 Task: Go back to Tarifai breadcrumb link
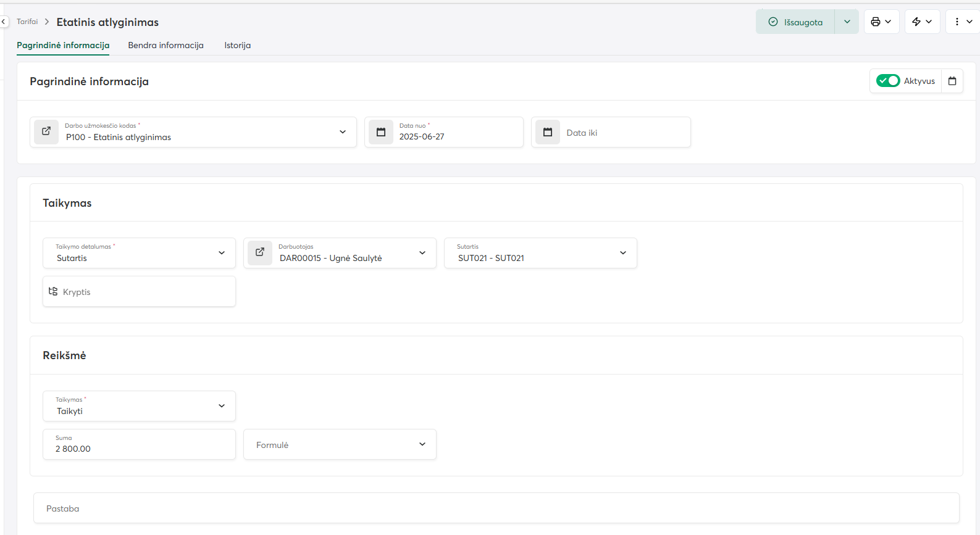[27, 22]
